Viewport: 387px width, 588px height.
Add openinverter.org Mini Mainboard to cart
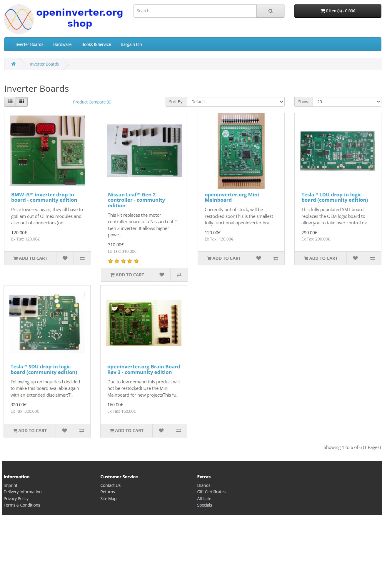click(x=224, y=258)
